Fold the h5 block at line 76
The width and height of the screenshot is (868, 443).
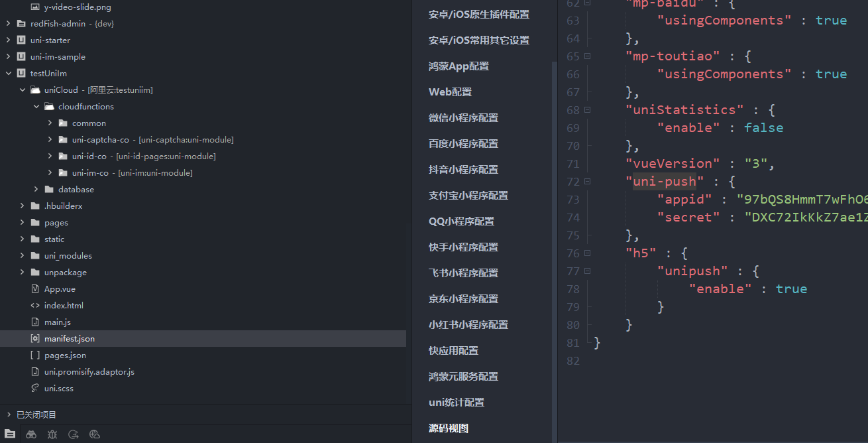(x=588, y=253)
